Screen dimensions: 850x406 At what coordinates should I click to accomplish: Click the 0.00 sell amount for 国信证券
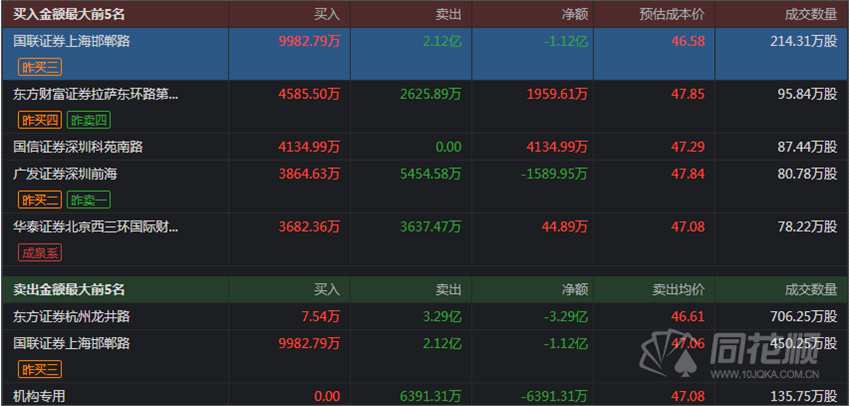coord(448,146)
